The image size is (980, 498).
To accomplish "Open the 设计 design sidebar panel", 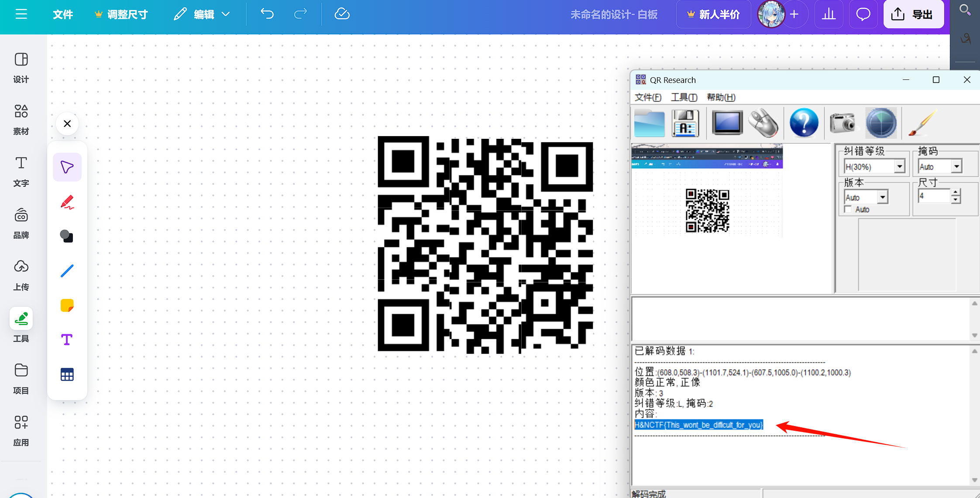I will [x=21, y=68].
